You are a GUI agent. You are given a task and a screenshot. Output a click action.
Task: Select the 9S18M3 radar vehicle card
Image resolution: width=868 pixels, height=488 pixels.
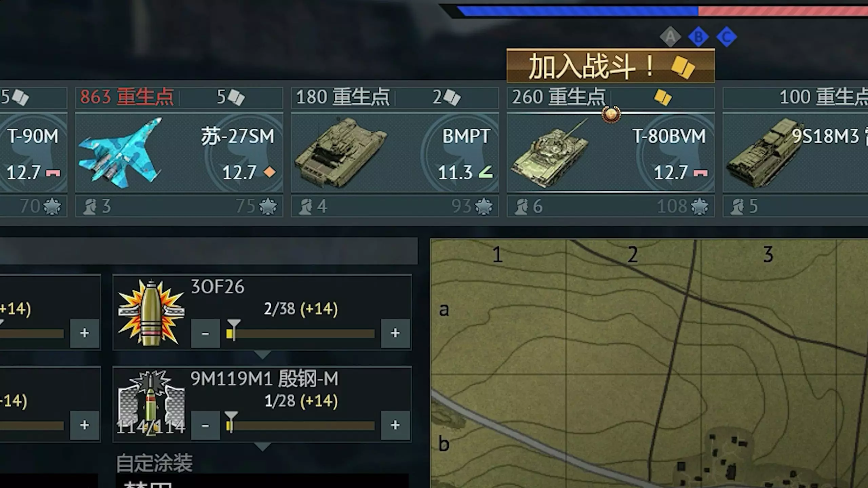(795, 152)
